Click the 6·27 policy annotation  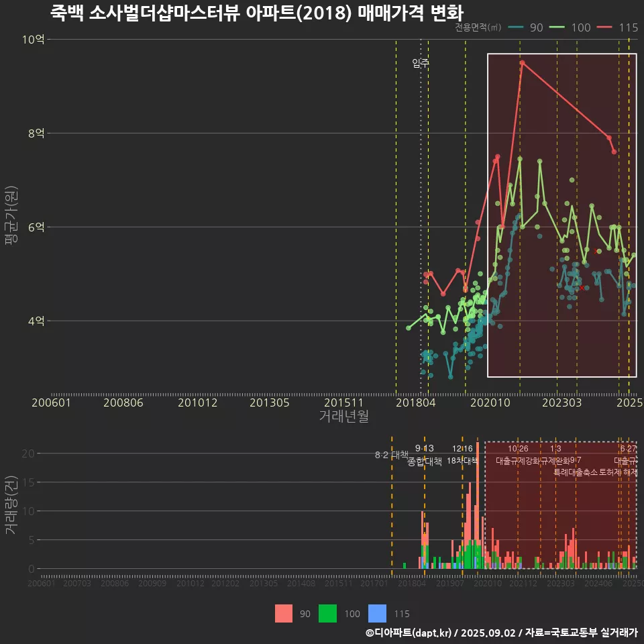click(x=628, y=455)
